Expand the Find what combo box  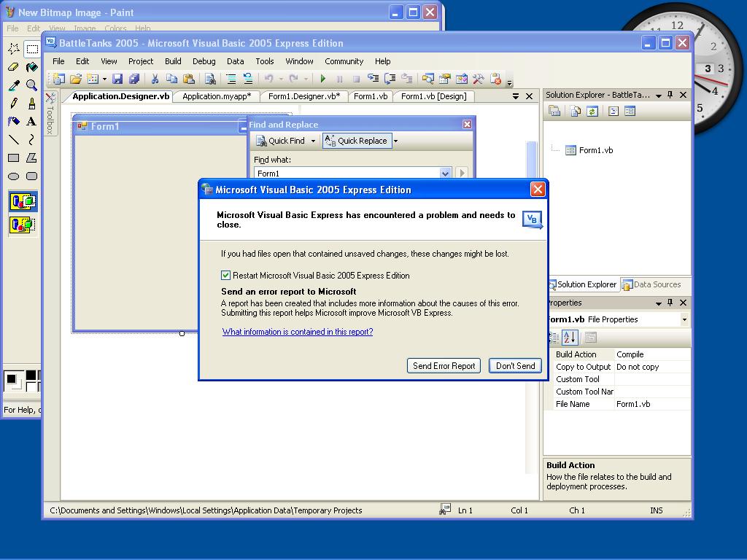[445, 173]
